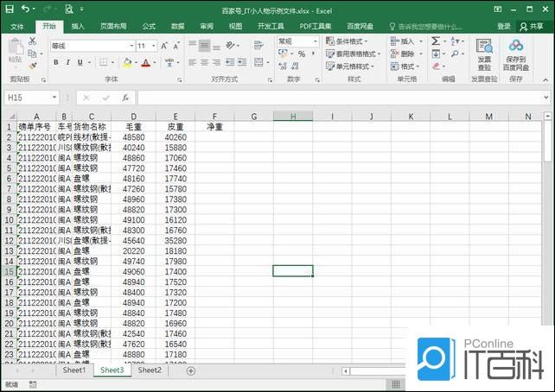Image resolution: width=555 pixels, height=392 pixels.
Task: Click the vertical scrollbar thumb
Action: pyautogui.click(x=547, y=141)
